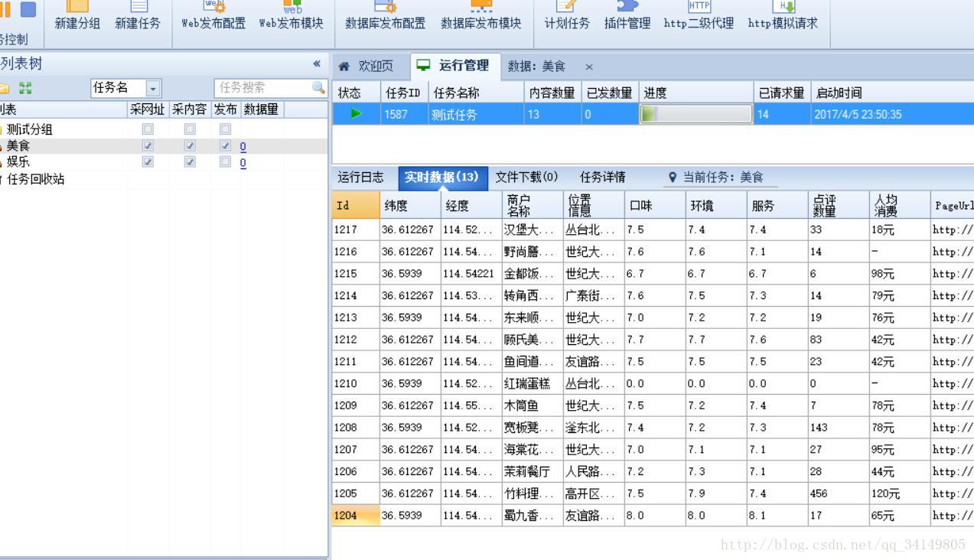Select 娱乐 task in the tree
The width and height of the screenshot is (974, 560).
18,161
